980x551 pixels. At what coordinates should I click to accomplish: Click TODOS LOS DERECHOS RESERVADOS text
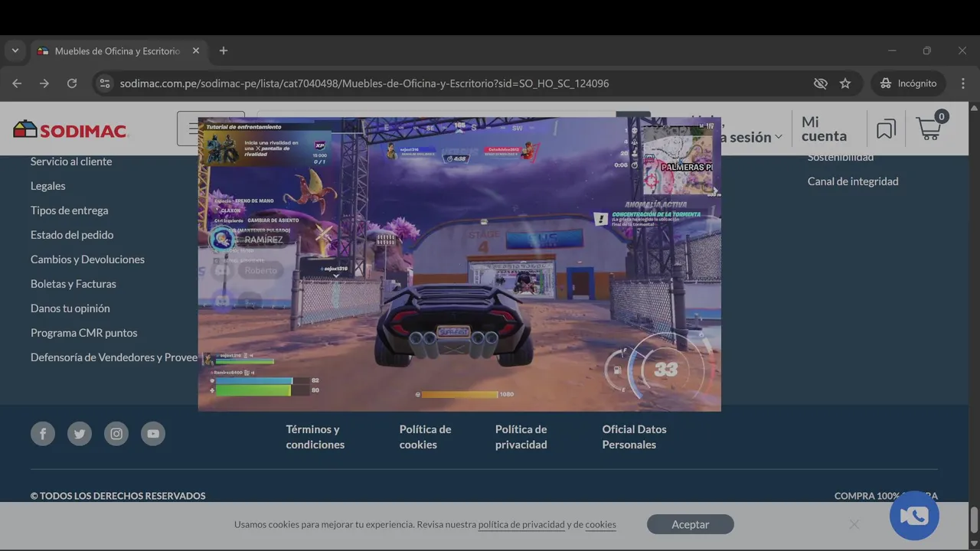pyautogui.click(x=118, y=496)
